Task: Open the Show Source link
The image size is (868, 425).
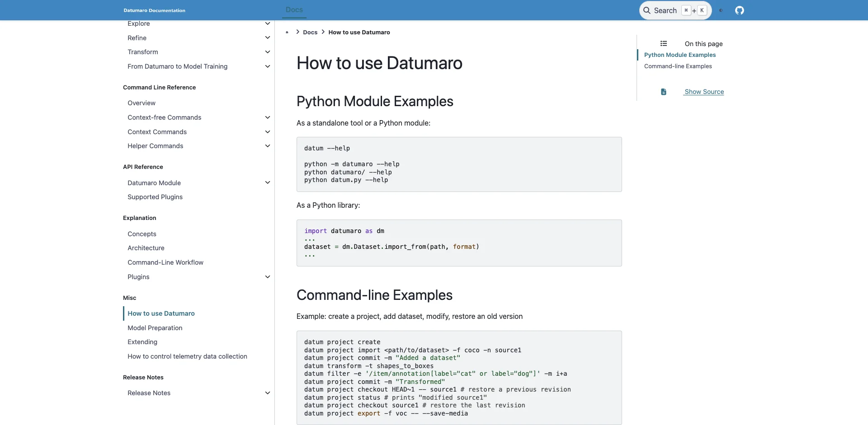Action: [704, 92]
